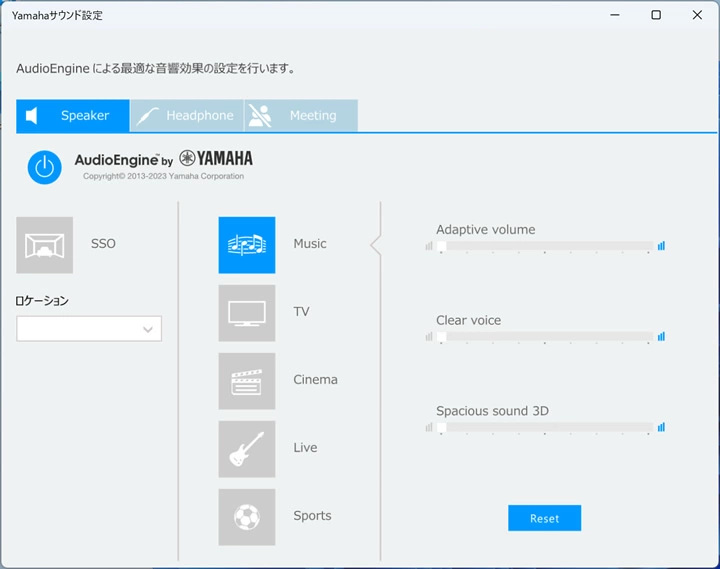
Task: Click the Cinema mode text label
Action: tap(315, 380)
